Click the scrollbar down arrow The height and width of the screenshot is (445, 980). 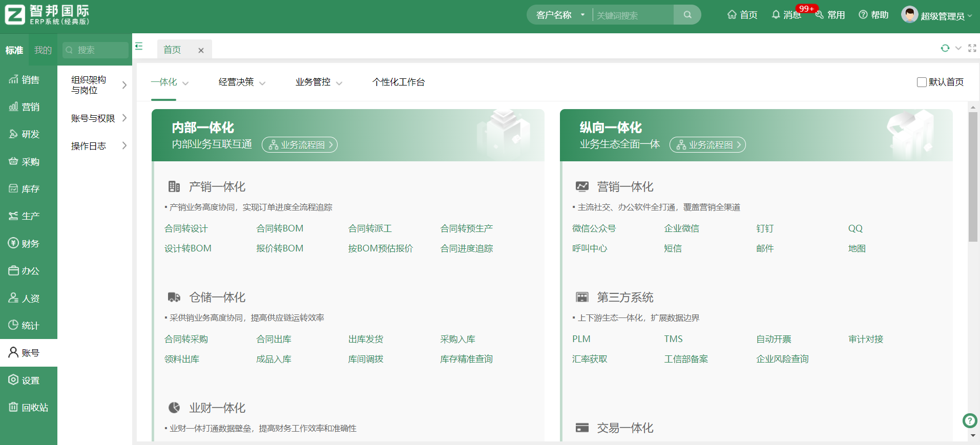(x=973, y=436)
